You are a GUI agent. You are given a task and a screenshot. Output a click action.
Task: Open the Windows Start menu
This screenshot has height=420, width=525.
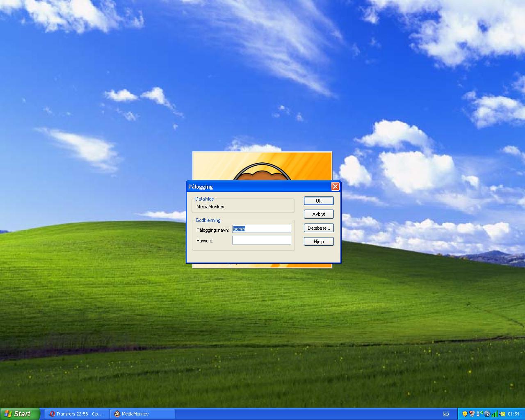coord(20,414)
